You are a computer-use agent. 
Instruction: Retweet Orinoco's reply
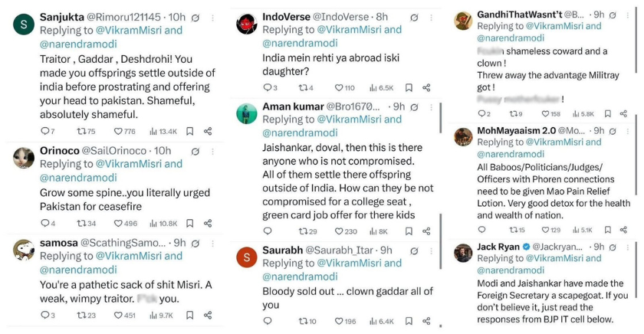80,223
